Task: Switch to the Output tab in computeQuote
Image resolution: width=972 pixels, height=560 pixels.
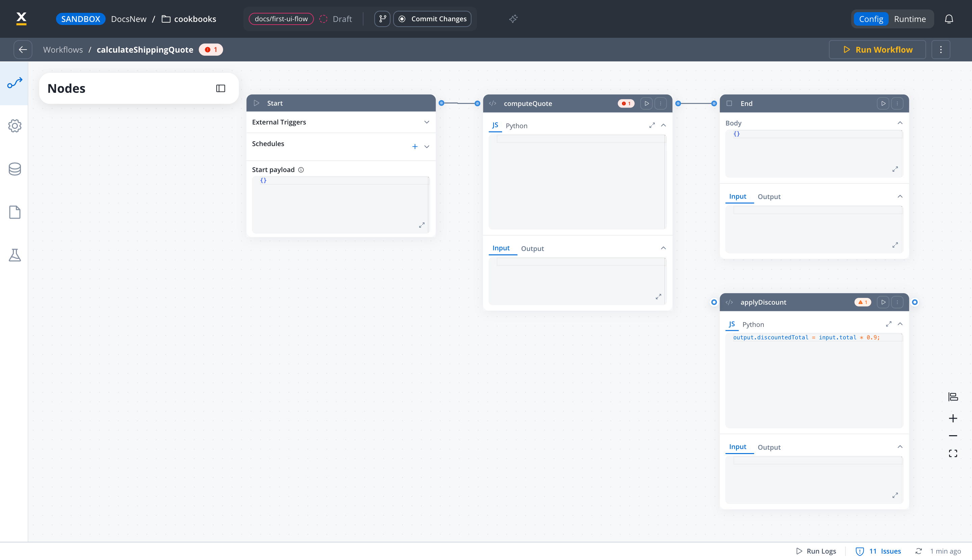Action: tap(532, 249)
